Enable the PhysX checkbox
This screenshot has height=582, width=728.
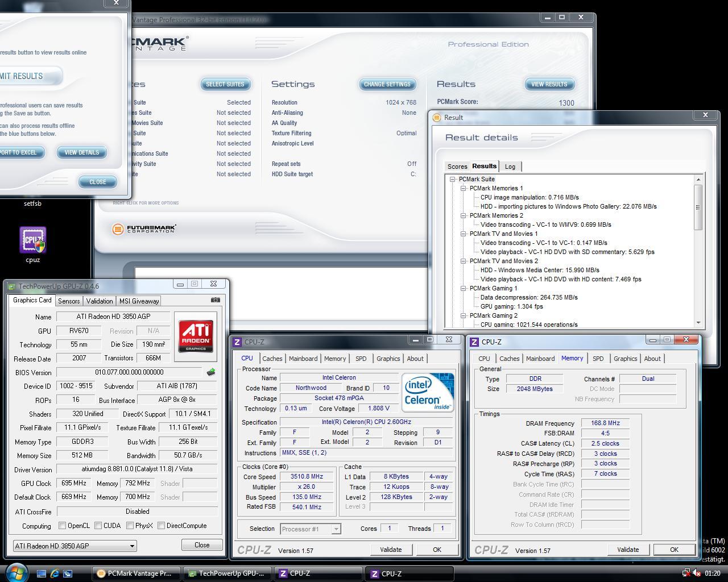point(130,526)
